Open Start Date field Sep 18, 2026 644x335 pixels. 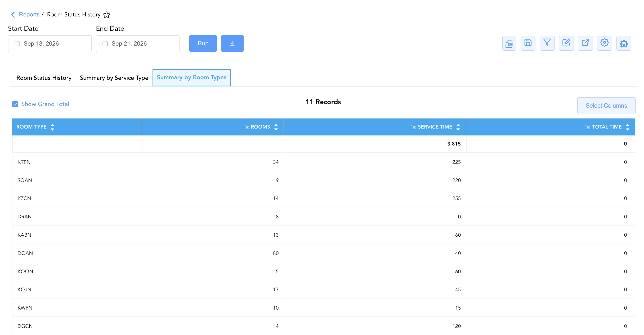tap(50, 44)
